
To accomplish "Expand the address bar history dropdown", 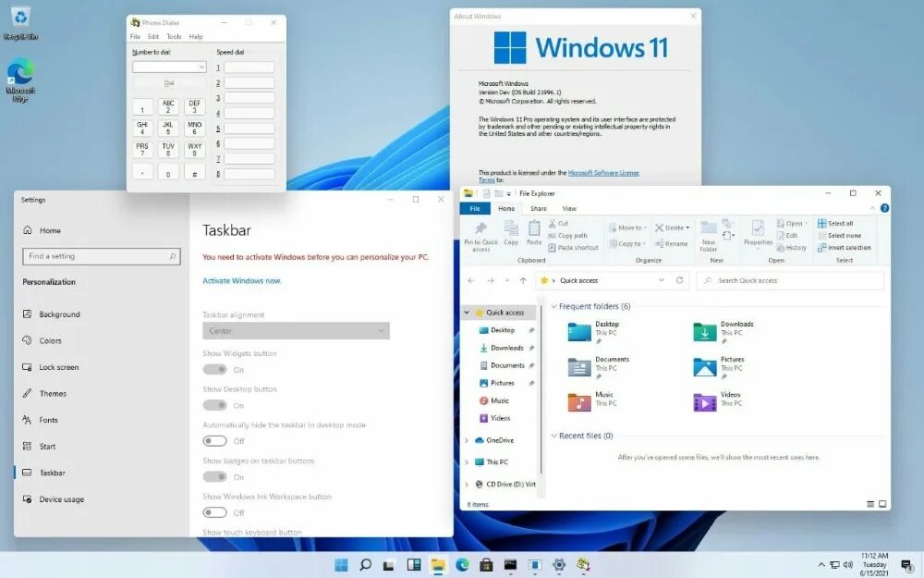I will [662, 280].
